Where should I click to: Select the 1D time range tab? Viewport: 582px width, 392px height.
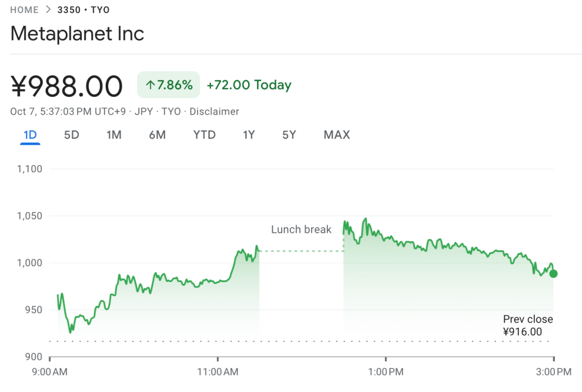tap(30, 135)
